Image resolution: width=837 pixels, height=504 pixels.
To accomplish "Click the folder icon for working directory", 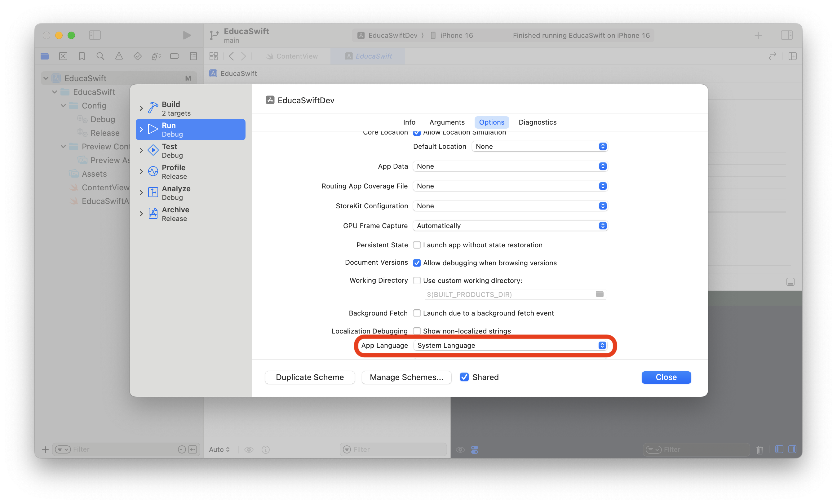I will (x=600, y=294).
